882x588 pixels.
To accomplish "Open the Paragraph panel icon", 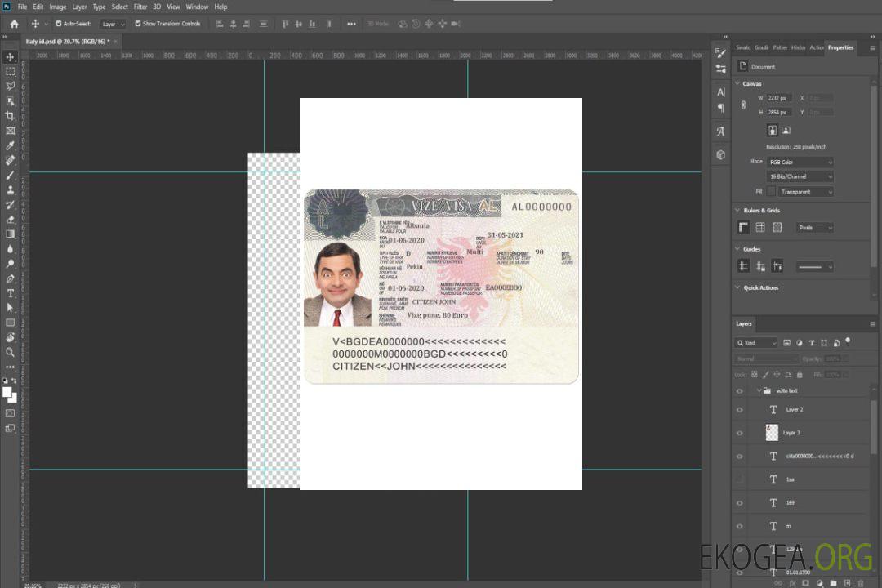I will pyautogui.click(x=720, y=108).
